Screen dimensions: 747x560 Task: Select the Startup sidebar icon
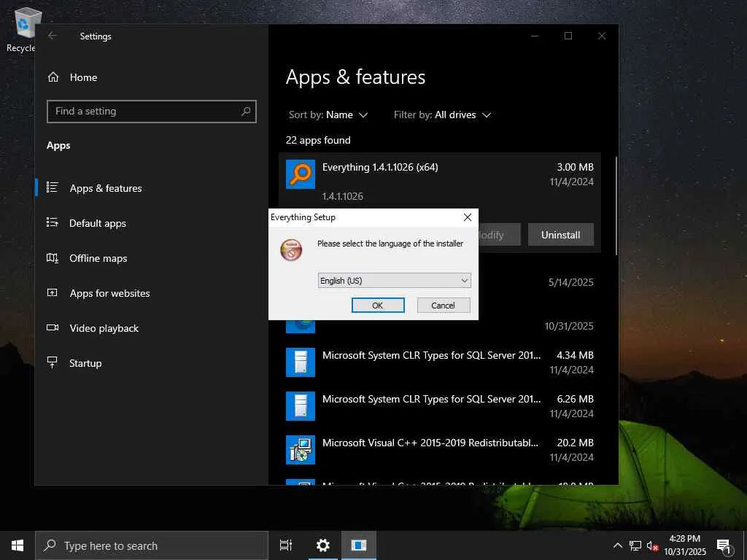point(53,362)
